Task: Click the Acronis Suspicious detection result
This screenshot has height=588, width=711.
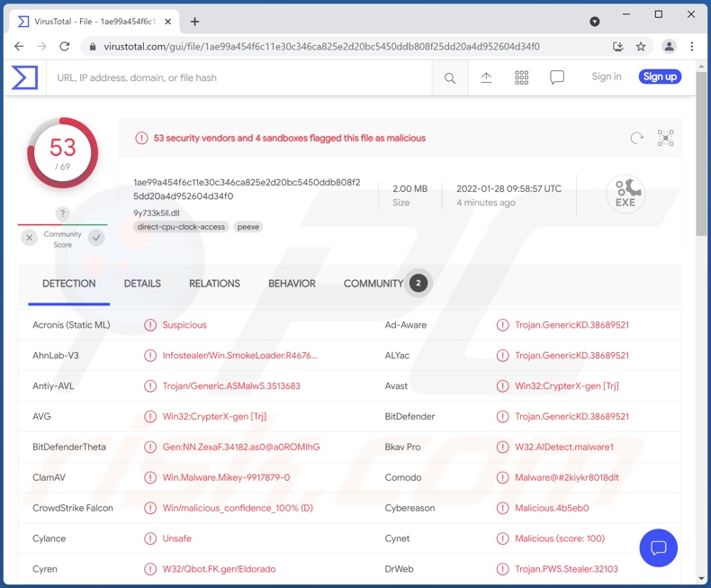Action: tap(184, 325)
